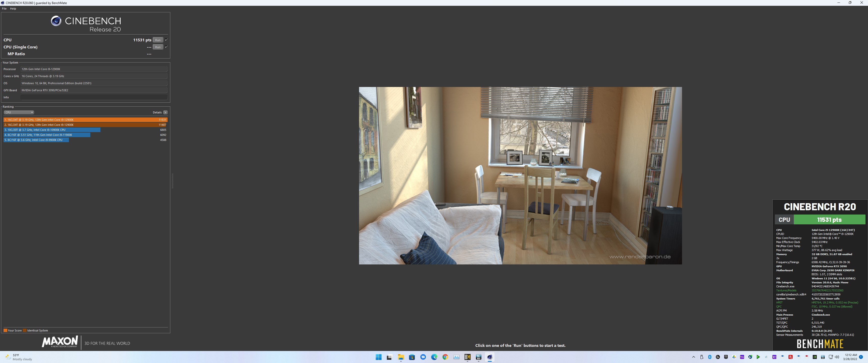Screen dimensions: 868x363
Task: Click the BenchMate green 11531 pts score bar
Action: [x=829, y=220]
